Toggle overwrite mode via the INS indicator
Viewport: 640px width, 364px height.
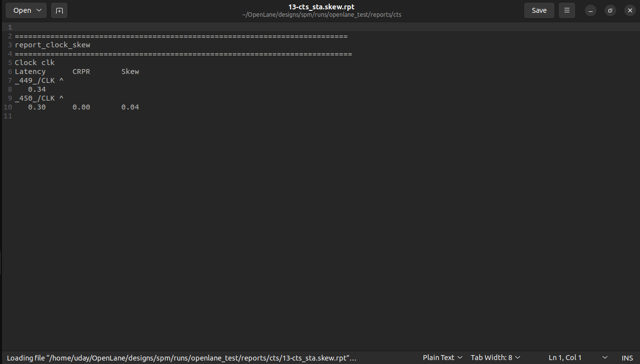click(x=627, y=358)
